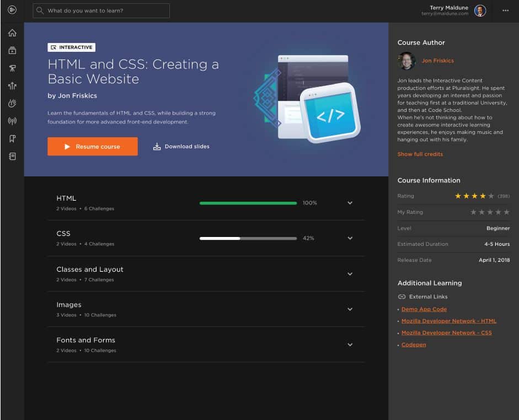
Task: Click the 'by Jon Friskics' byline
Action: point(72,95)
